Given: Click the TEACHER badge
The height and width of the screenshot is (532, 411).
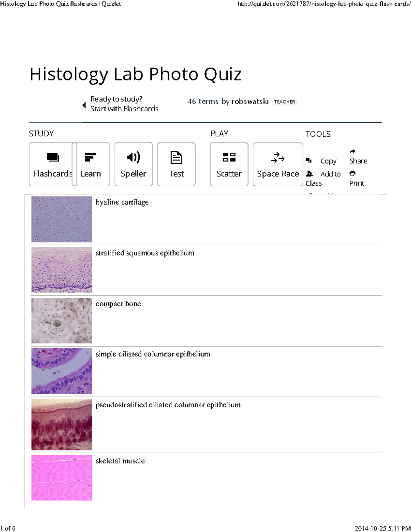Looking at the screenshot, I should pyautogui.click(x=285, y=101).
